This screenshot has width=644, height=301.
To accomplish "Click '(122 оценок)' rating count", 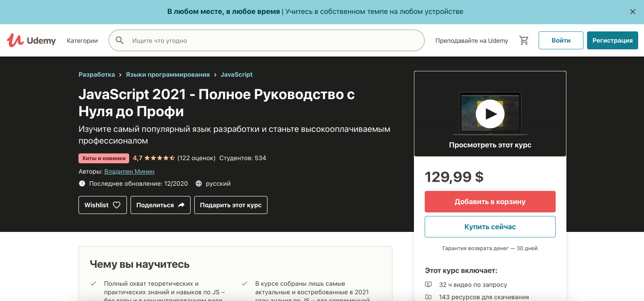I will [x=196, y=158].
